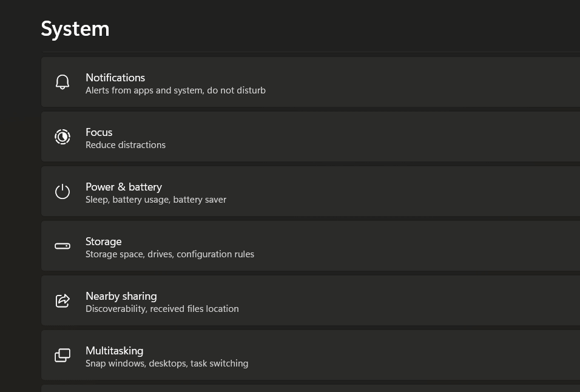Open Storage settings
Image resolution: width=580 pixels, height=392 pixels.
pos(311,246)
